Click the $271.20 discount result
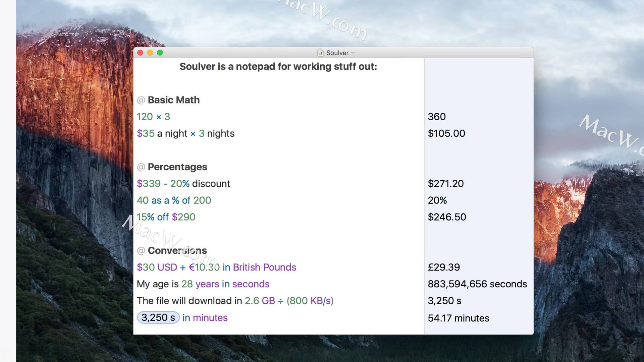Image resolution: width=644 pixels, height=362 pixels. (445, 184)
